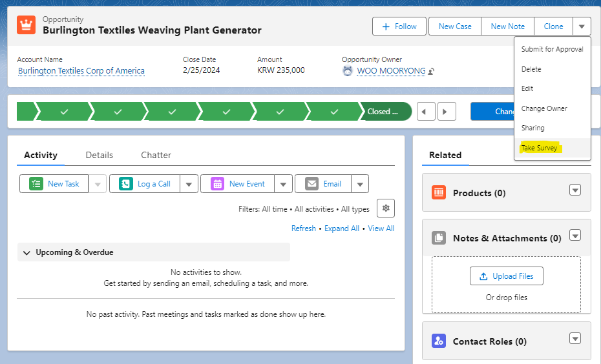This screenshot has height=364, width=601.
Task: Click the Log a Call phone icon
Action: (x=126, y=184)
